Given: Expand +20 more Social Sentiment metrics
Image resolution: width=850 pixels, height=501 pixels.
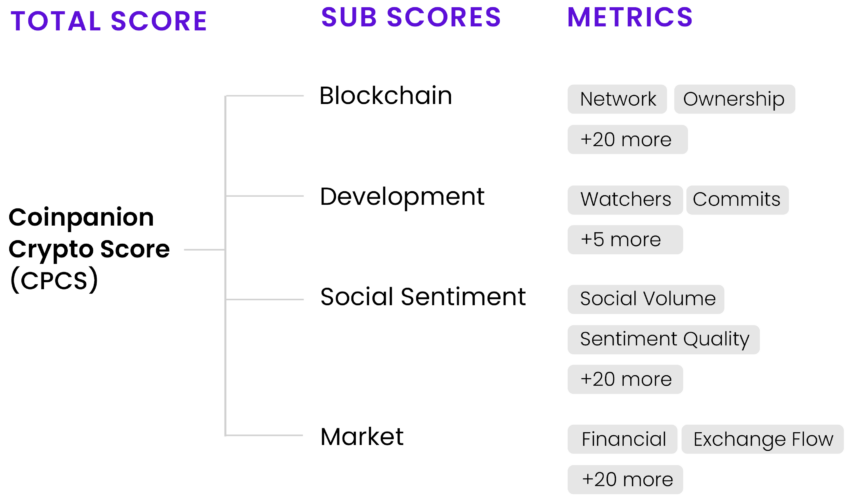Looking at the screenshot, I should (x=625, y=380).
